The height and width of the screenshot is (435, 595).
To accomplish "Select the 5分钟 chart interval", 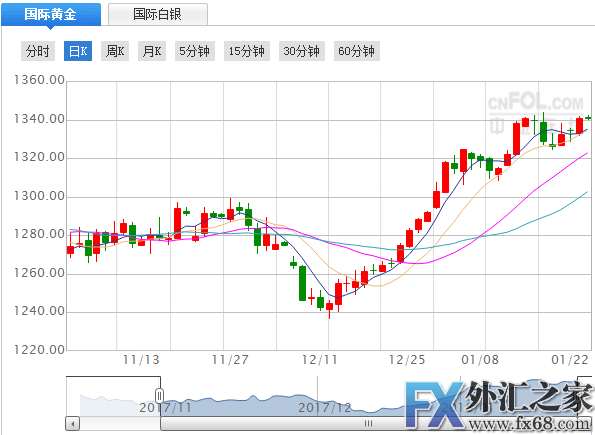I will [195, 51].
